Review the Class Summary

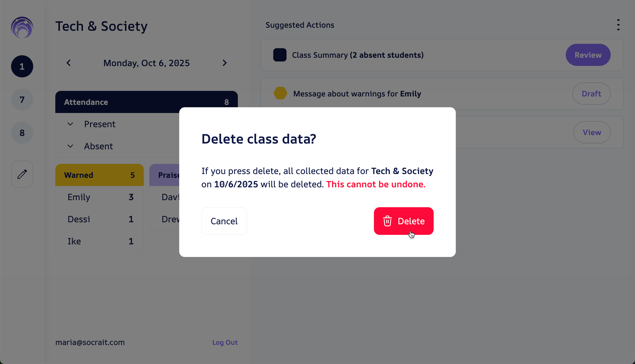pos(588,55)
